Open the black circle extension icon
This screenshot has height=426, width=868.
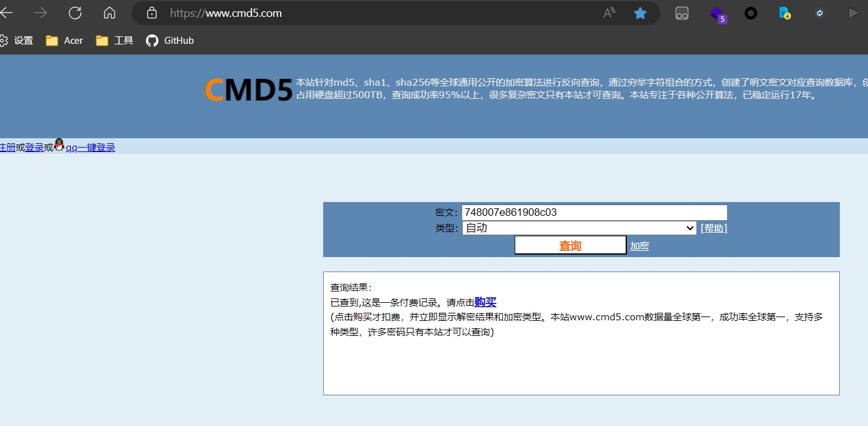(x=751, y=13)
